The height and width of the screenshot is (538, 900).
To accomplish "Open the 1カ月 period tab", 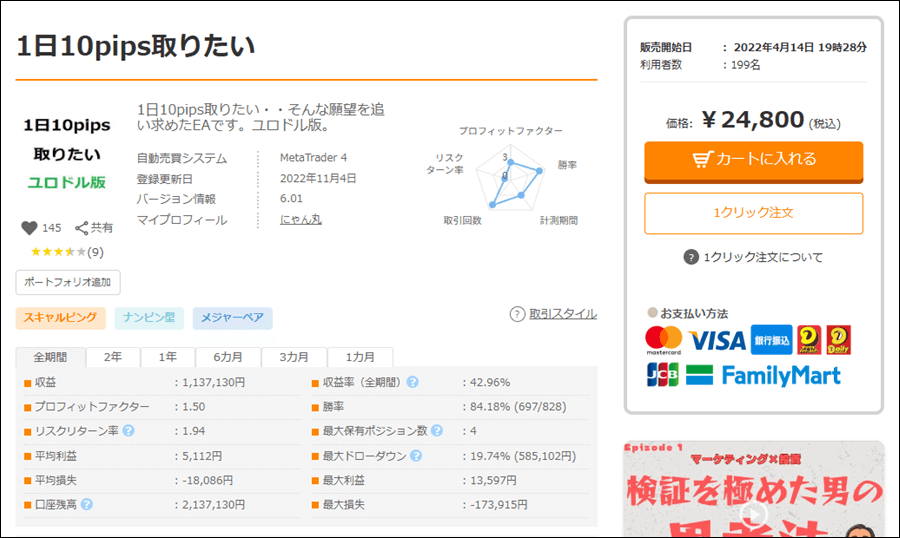I will [360, 357].
